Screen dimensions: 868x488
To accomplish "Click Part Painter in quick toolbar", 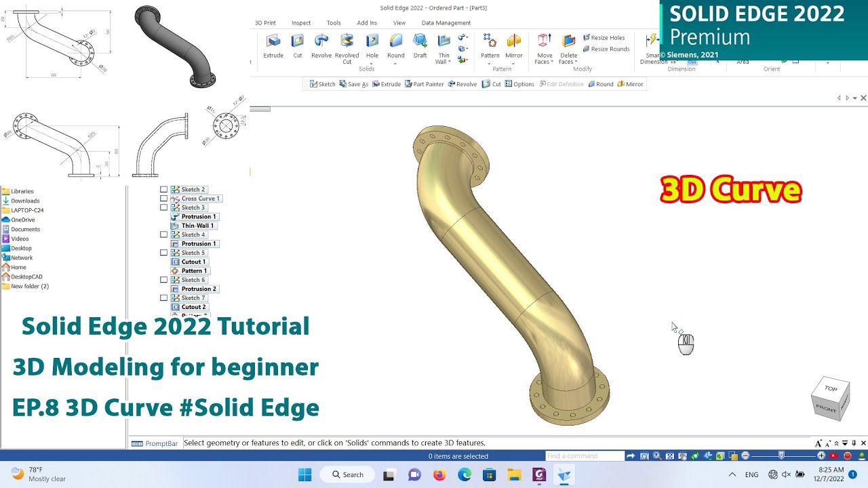I will [x=424, y=84].
